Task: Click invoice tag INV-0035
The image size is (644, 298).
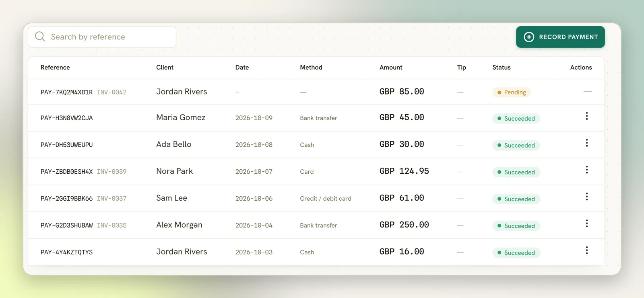Action: [111, 226]
